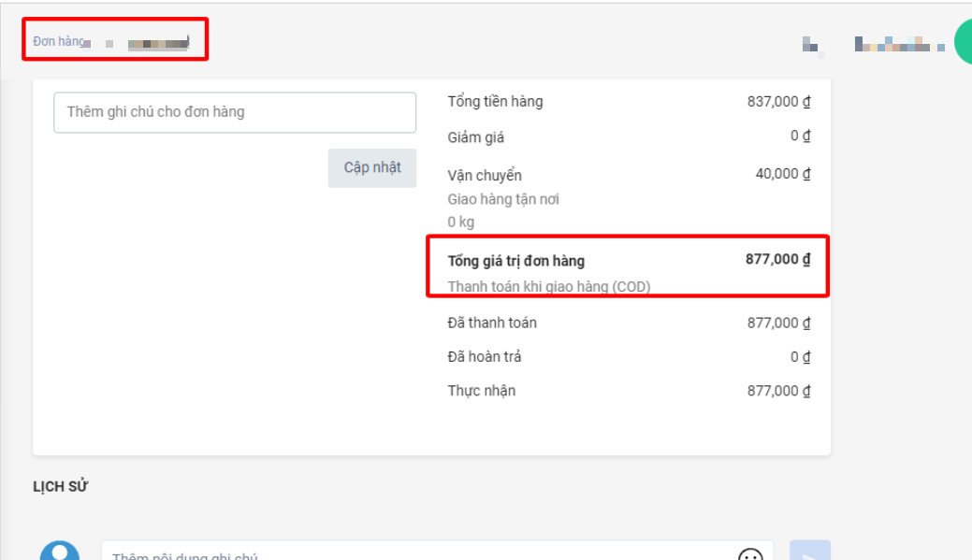The width and height of the screenshot is (972, 560).
Task: Select the 'Giảm giá' label
Action: 475,136
